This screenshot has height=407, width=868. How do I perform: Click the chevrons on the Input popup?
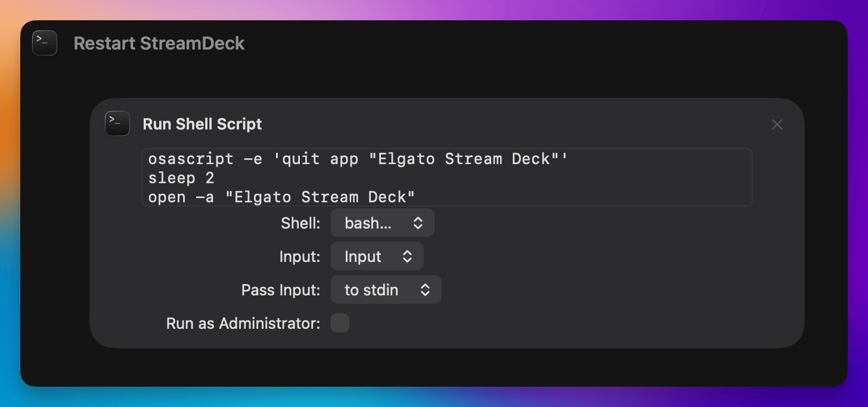pyautogui.click(x=407, y=257)
